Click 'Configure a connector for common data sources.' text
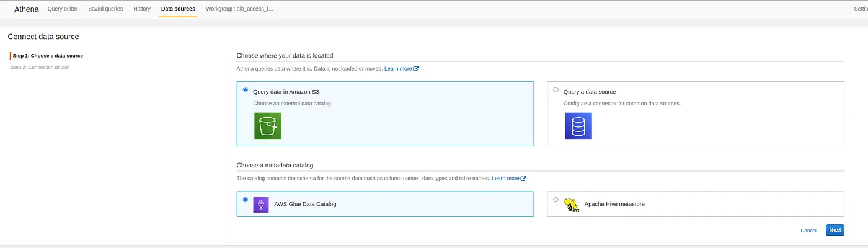 click(x=622, y=104)
